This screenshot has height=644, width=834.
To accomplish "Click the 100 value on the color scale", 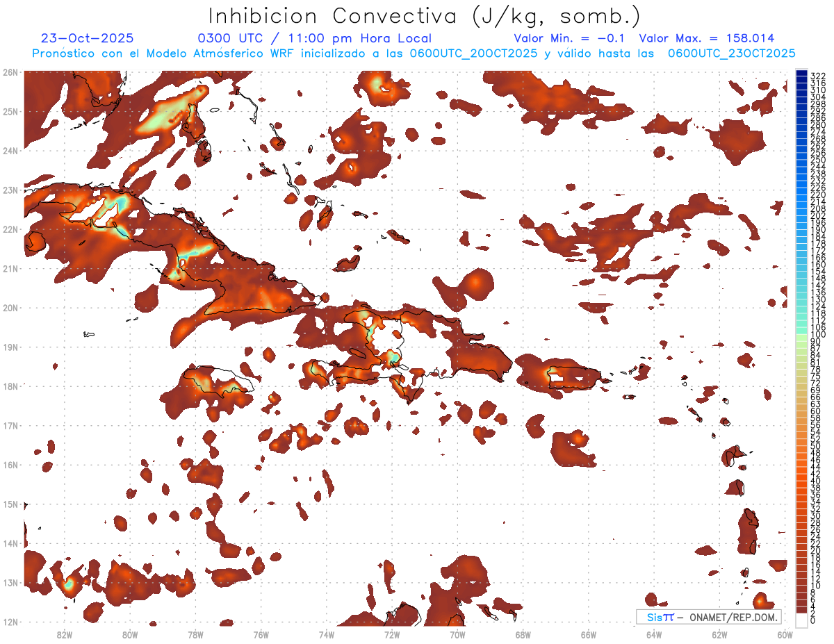I will tap(817, 335).
